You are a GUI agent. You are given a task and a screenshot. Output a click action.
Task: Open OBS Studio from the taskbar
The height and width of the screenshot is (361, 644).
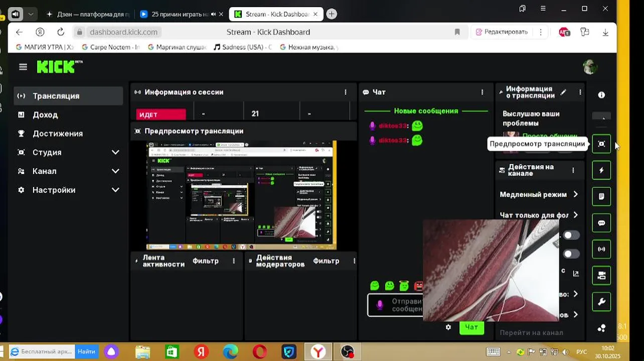[x=347, y=352]
